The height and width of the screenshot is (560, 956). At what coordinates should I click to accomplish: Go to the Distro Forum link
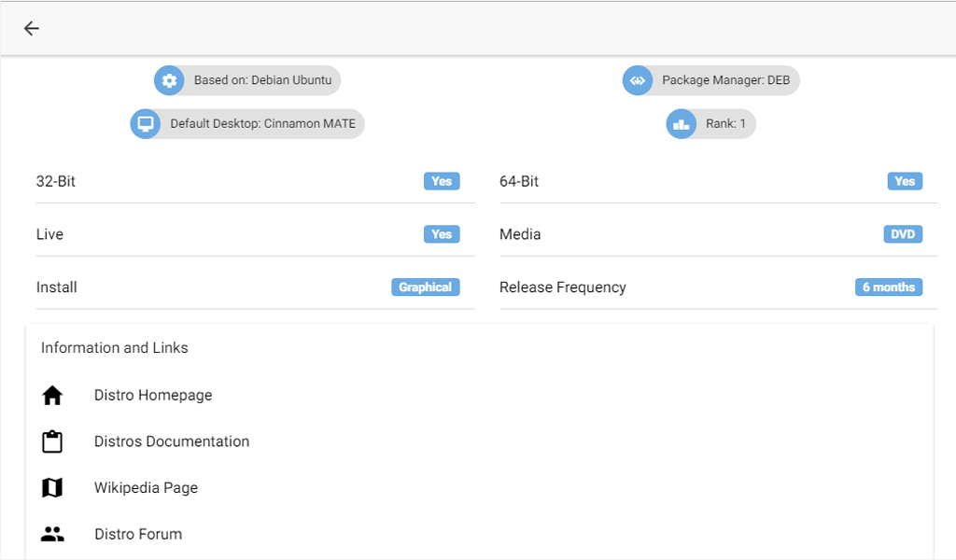[x=138, y=535]
